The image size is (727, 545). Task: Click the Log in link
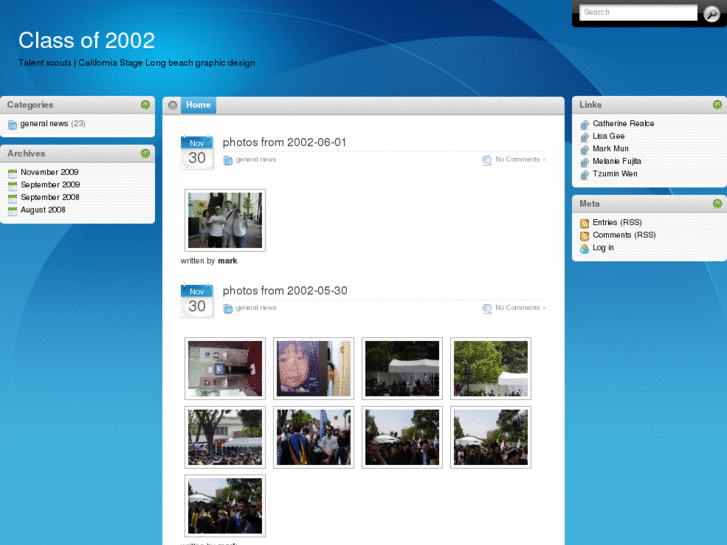(x=603, y=248)
